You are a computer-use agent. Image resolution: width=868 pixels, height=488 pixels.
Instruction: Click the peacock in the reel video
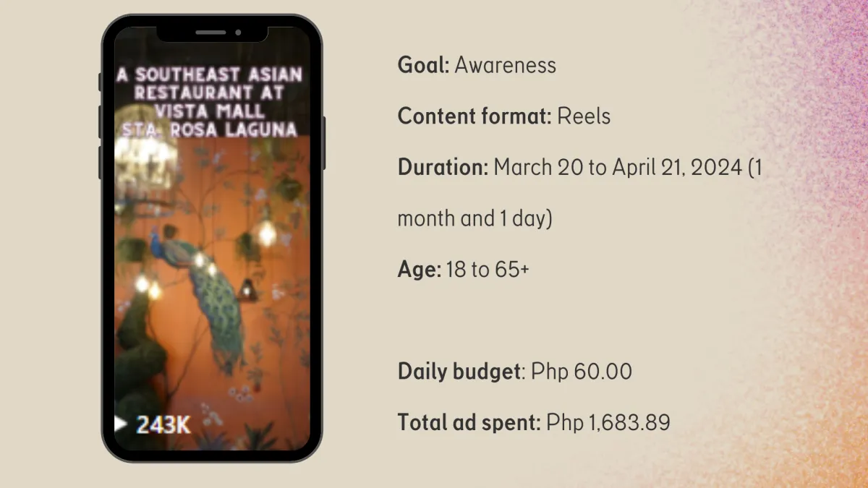(205, 294)
